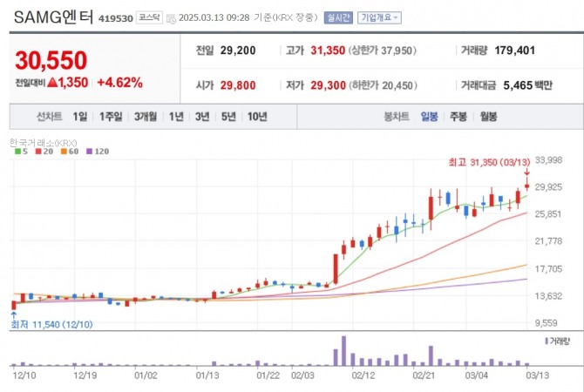Screen dimensions: 584x392
Task: Click the 29,925 price axis label
Action: coord(548,187)
